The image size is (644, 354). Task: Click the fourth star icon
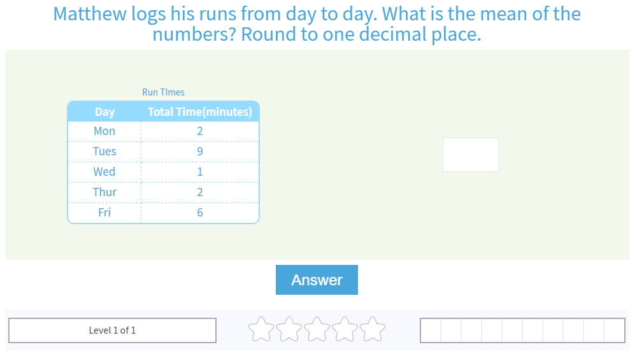click(x=345, y=329)
